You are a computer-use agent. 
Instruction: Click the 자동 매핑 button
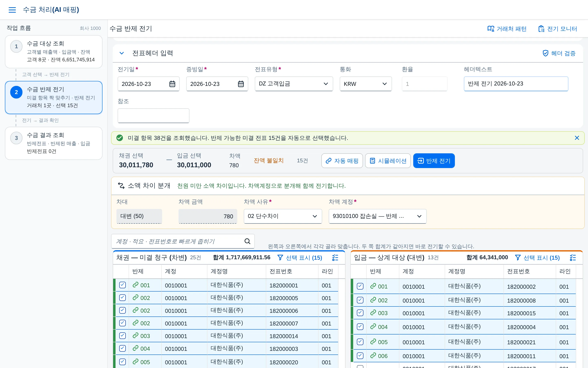point(342,161)
